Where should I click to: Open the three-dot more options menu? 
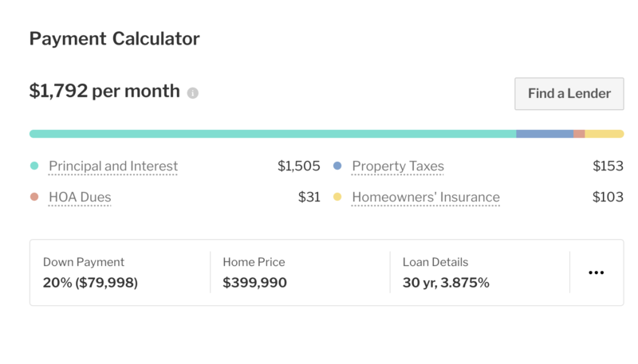pyautogui.click(x=596, y=272)
